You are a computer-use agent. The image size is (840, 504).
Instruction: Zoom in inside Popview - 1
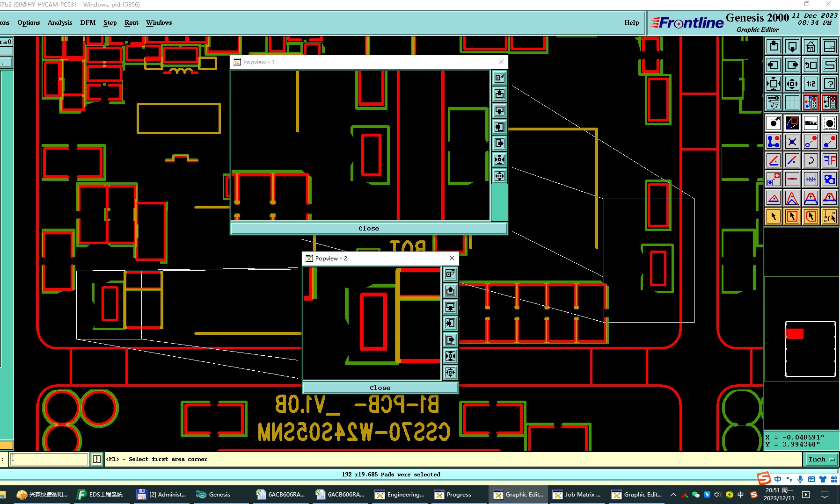(499, 159)
